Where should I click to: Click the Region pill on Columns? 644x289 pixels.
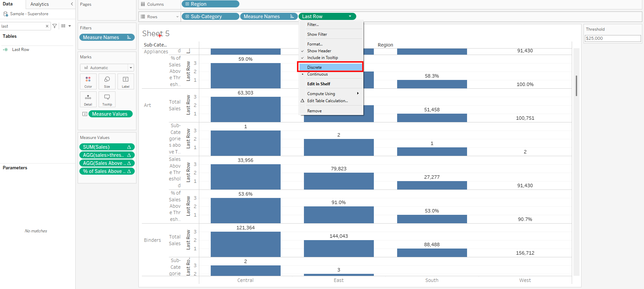(210, 4)
